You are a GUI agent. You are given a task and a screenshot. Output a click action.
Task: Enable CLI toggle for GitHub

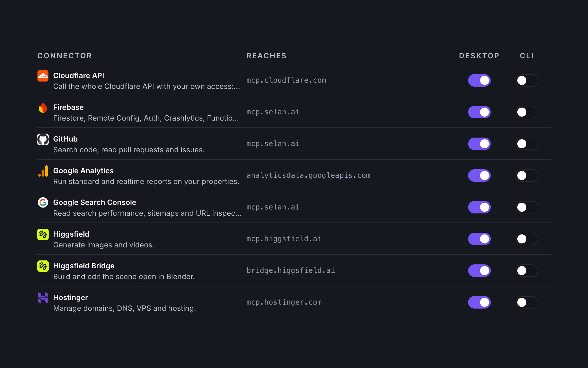(x=527, y=144)
